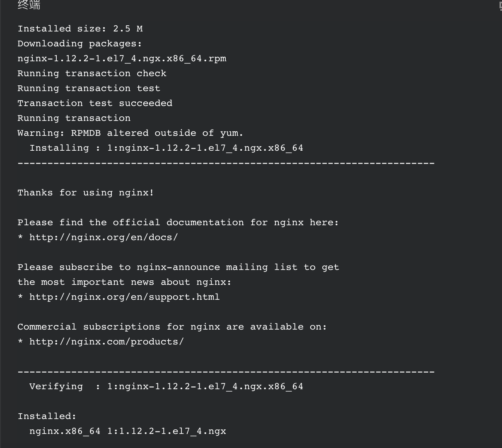The height and width of the screenshot is (448, 502).
Task: Click the 'nginx.x86_64 1:1.12.2-1.el7_4.ngx' result line
Action: tap(128, 431)
